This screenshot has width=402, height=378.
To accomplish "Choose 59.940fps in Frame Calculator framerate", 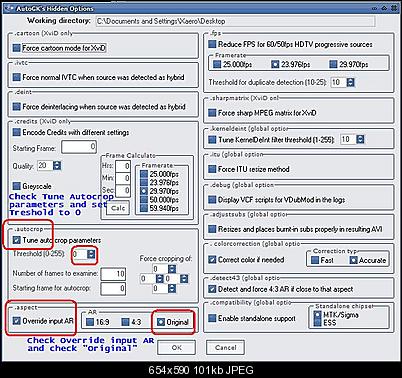I will click(144, 208).
